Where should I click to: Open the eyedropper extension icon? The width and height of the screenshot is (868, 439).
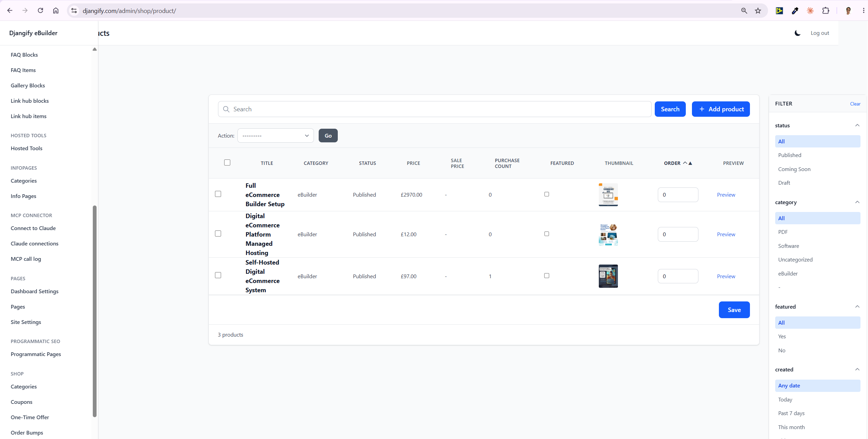click(x=795, y=11)
